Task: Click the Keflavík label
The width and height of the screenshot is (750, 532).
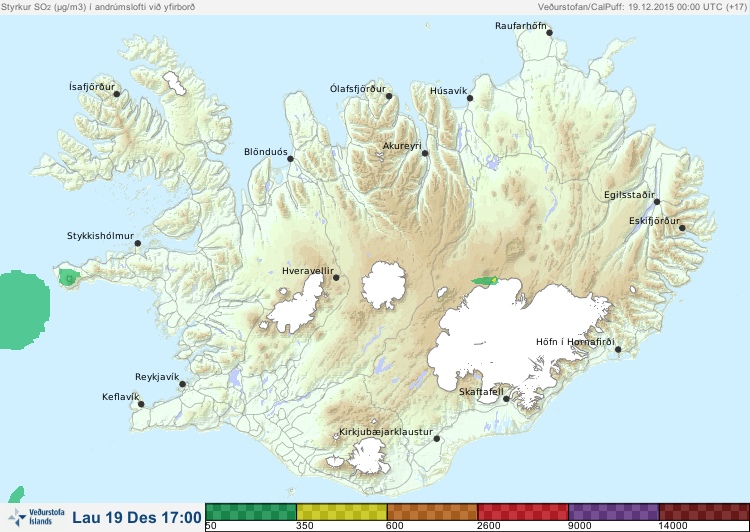Action: 121,397
